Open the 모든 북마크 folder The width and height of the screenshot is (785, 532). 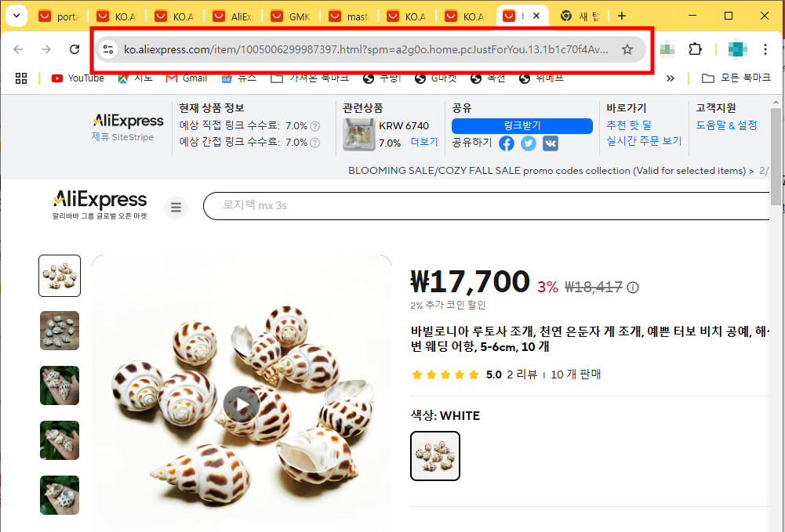[736, 78]
